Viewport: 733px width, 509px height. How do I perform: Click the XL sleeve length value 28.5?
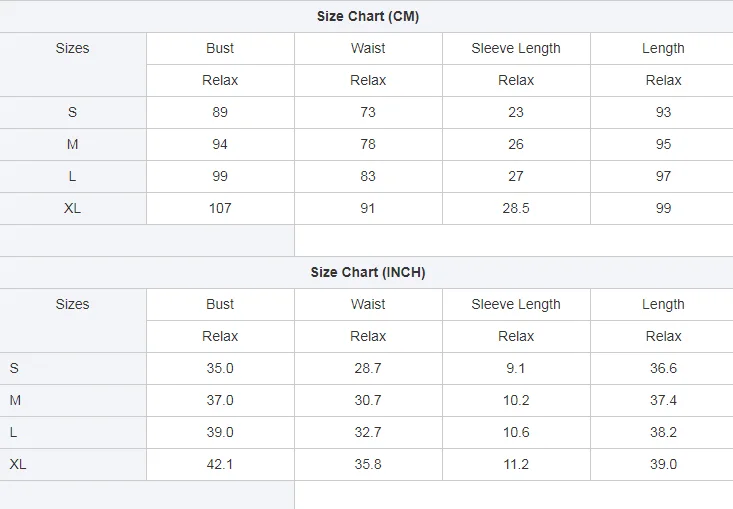[516, 208]
